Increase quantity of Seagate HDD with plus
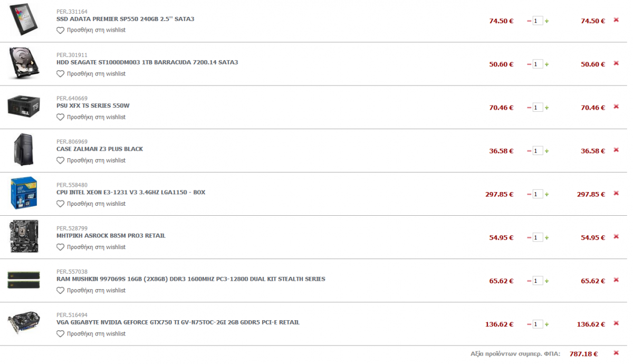Viewport: 633px width, 364px height. tap(546, 64)
